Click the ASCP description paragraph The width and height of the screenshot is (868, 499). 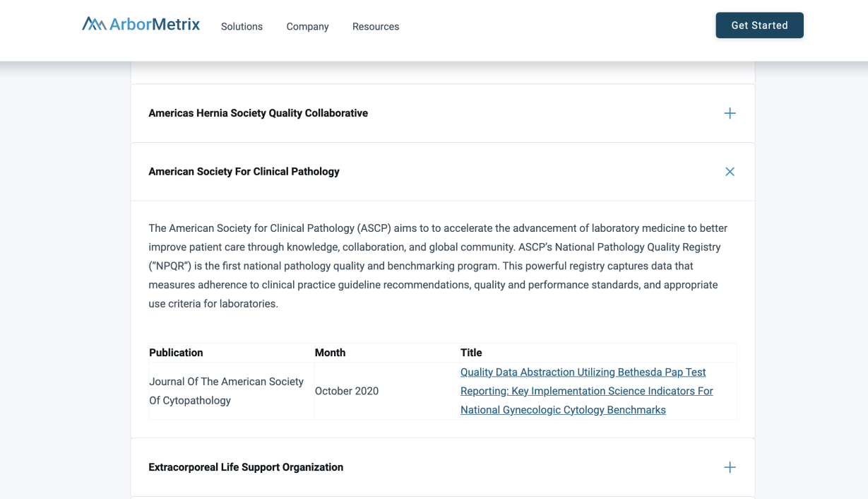click(x=438, y=266)
